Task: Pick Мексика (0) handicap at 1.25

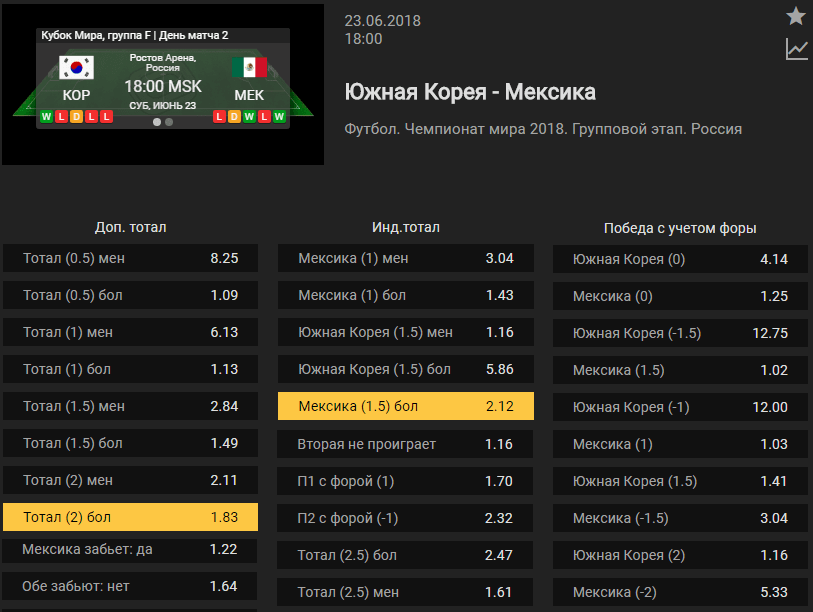Action: point(680,296)
